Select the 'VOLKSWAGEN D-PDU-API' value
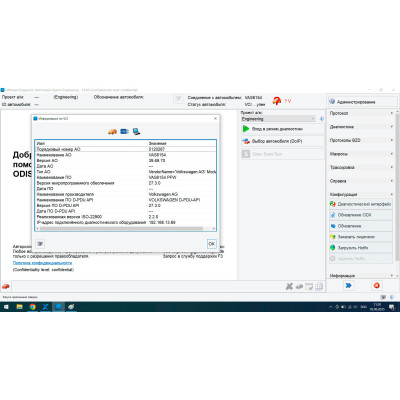Viewport: 400px width, 400px height. tap(174, 200)
